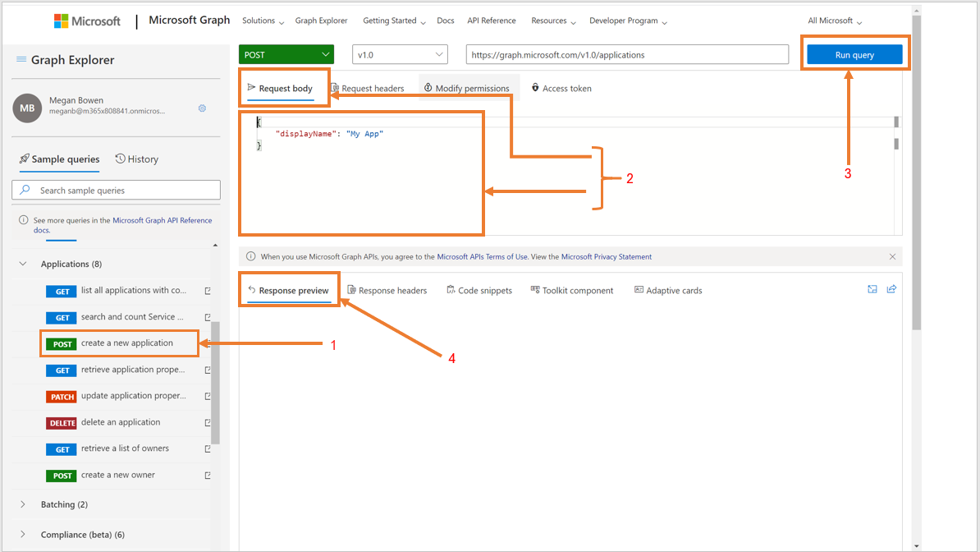980x552 pixels.
Task: Open the All Microsoft menu
Action: (x=835, y=21)
